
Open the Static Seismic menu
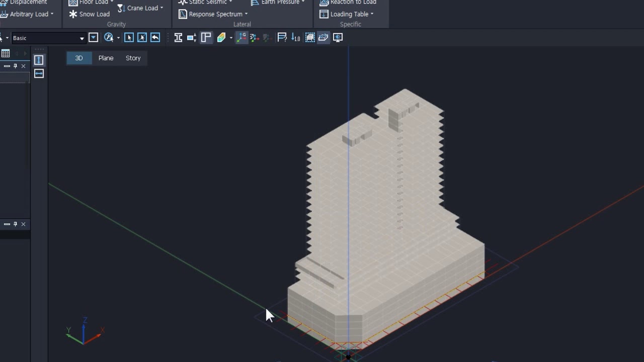tap(205, 3)
